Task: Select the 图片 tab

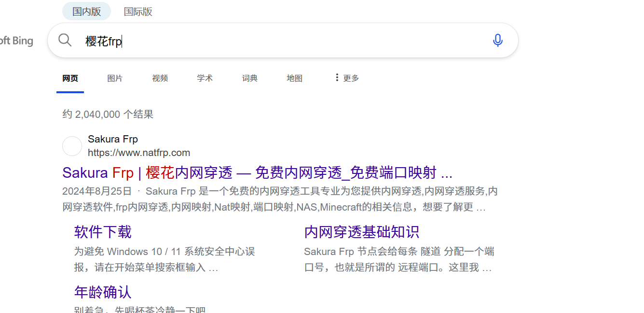Action: tap(115, 78)
